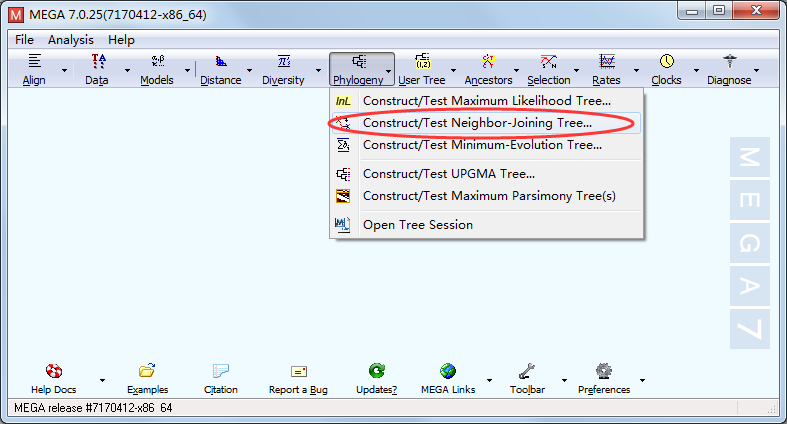Click the Diversity toolbar icon
Viewport: 787px width, 424px height.
pos(284,61)
